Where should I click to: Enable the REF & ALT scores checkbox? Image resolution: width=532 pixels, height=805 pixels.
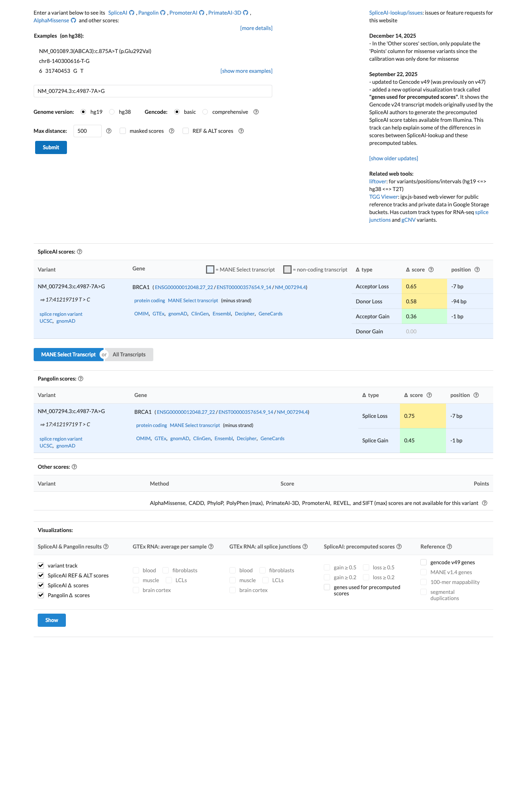[186, 131]
